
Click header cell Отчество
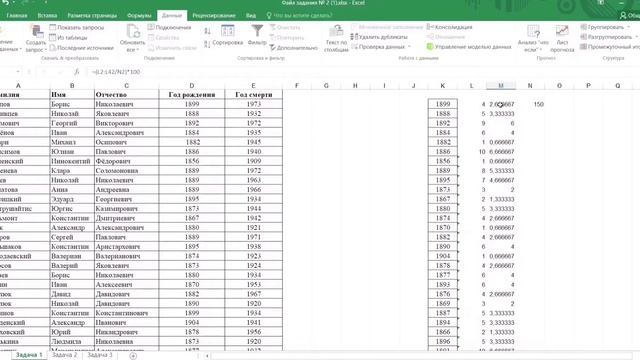pyautogui.click(x=127, y=95)
